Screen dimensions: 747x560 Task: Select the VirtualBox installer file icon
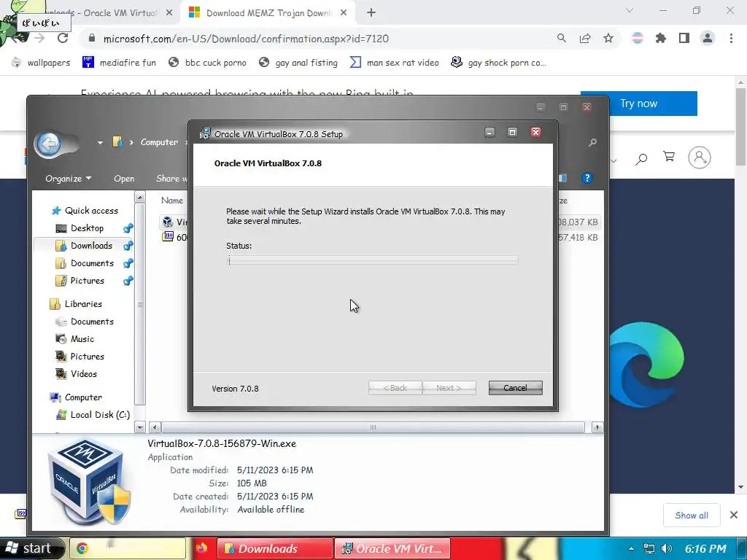tap(168, 222)
